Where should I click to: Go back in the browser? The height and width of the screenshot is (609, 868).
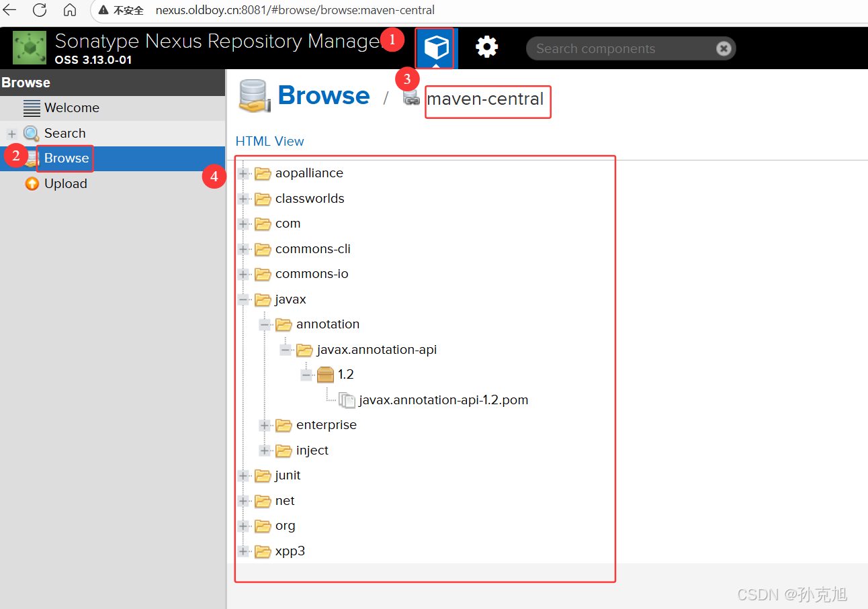pos(10,10)
